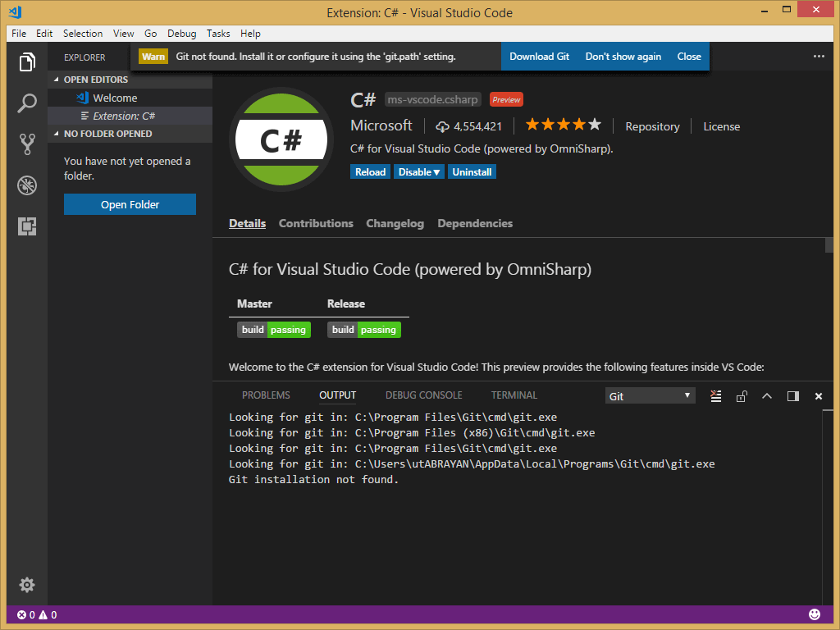Viewport: 840px width, 630px height.
Task: Click the extension star rating
Action: [563, 126]
